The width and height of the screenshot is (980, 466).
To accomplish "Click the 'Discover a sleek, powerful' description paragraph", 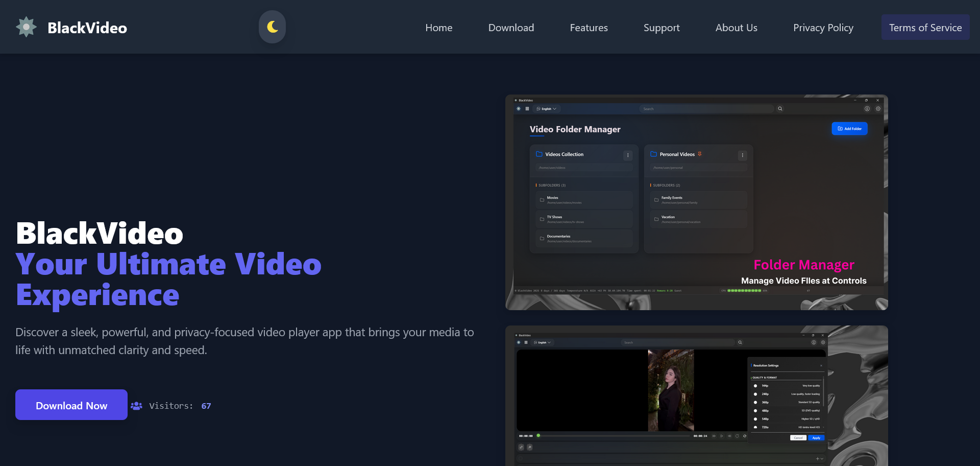I will [x=244, y=341].
